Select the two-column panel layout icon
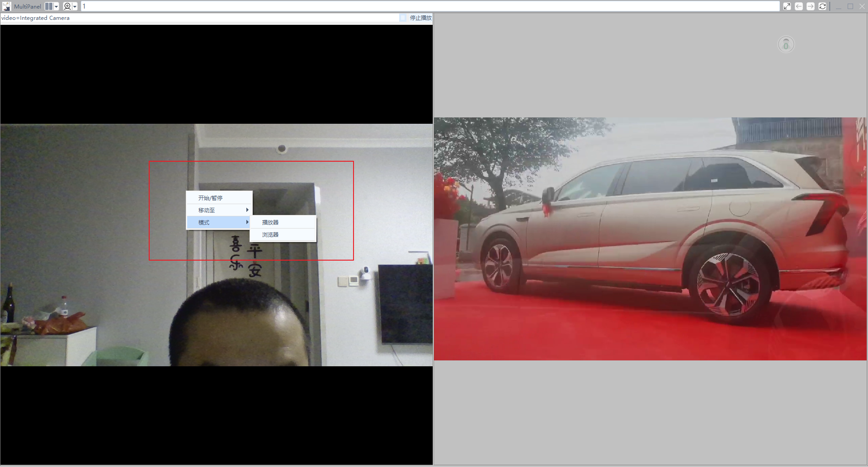Image resolution: width=868 pixels, height=467 pixels. pos(49,6)
